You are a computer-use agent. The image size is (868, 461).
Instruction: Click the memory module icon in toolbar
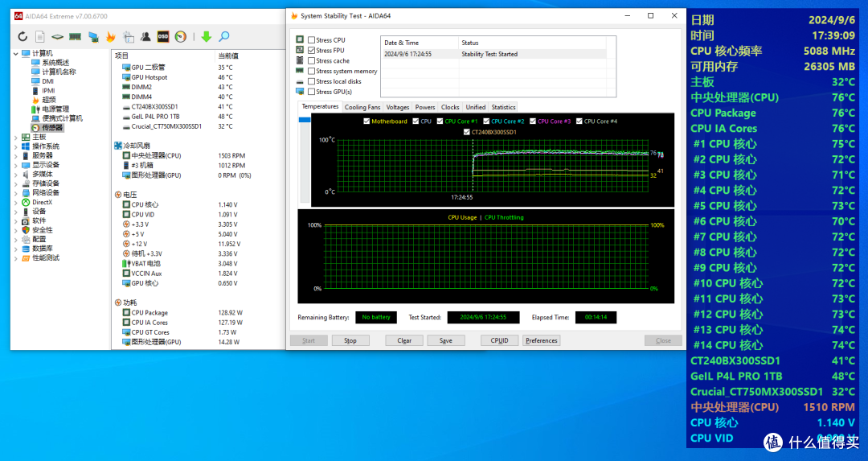tap(76, 36)
